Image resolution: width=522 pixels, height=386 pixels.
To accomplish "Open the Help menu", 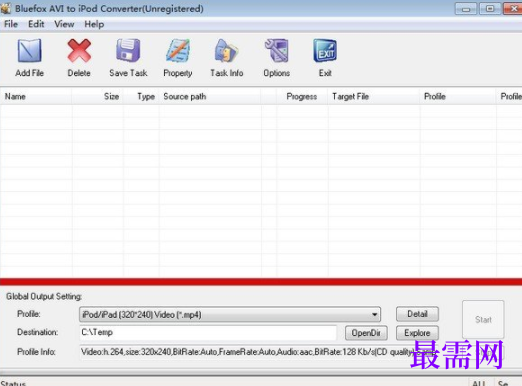I will tap(94, 24).
